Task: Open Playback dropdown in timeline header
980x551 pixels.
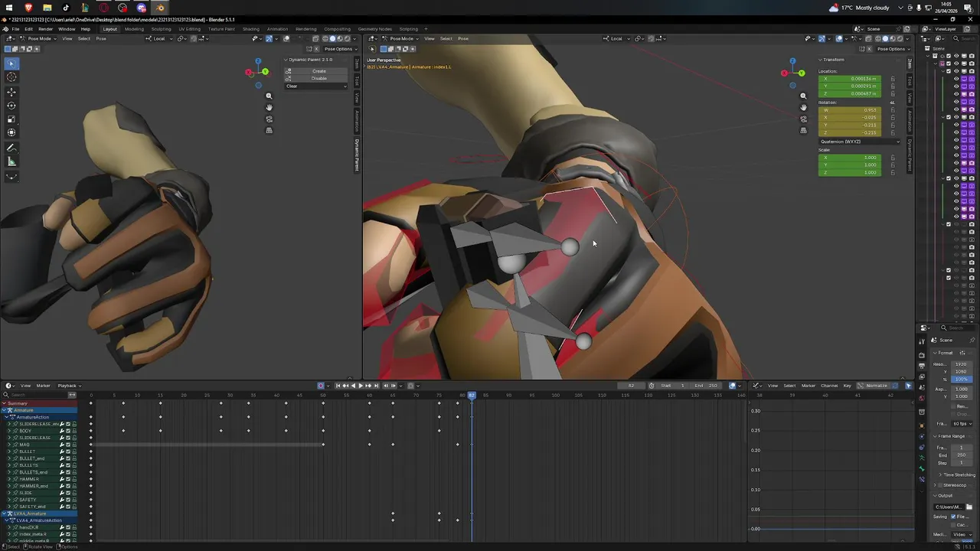Action: [68, 386]
